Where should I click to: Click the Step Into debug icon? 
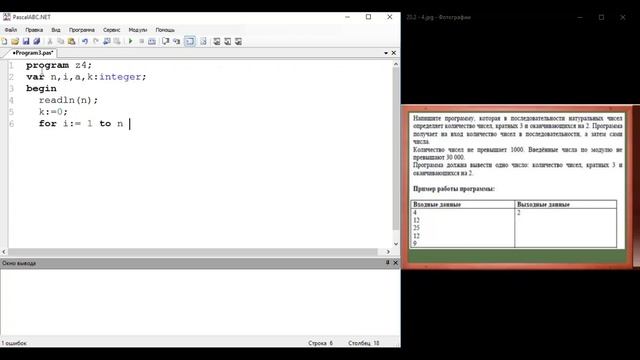click(x=176, y=41)
